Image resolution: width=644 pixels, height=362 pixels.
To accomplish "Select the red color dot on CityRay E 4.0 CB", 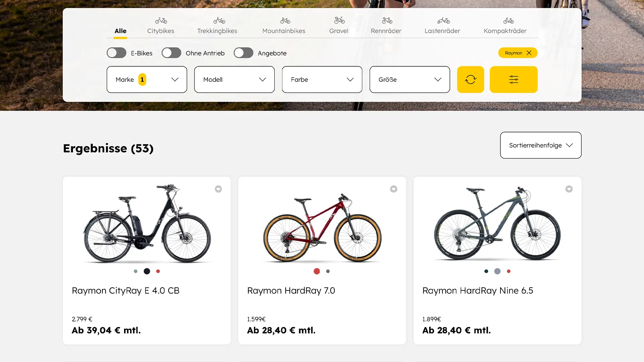I will pyautogui.click(x=158, y=271).
